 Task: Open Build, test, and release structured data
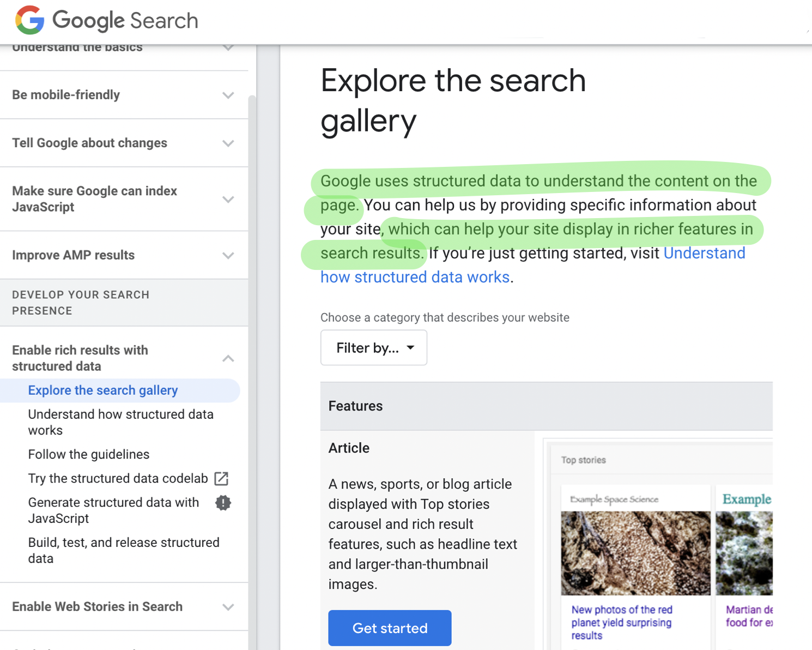point(124,550)
